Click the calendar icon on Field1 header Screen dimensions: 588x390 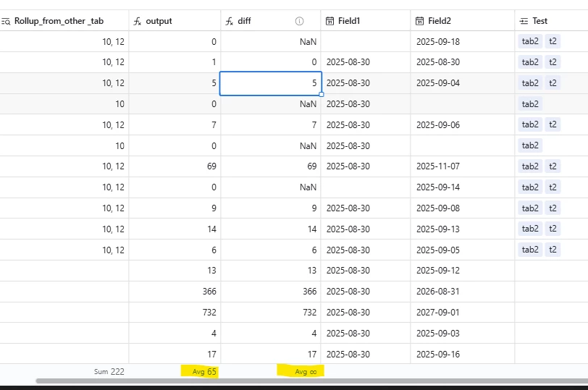coord(329,21)
